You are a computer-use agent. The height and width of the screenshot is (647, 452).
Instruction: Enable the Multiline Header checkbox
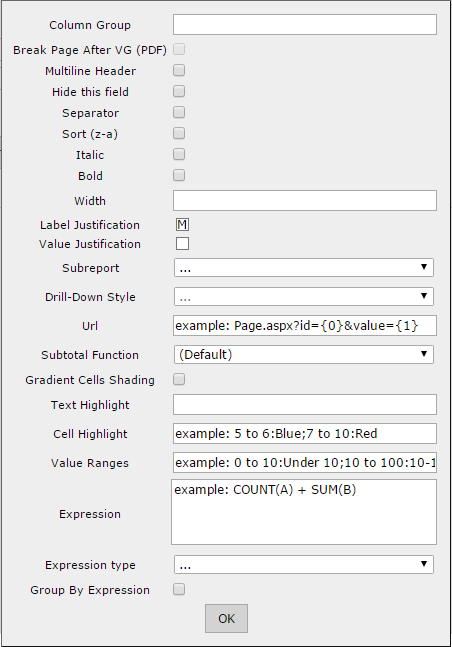click(x=179, y=71)
